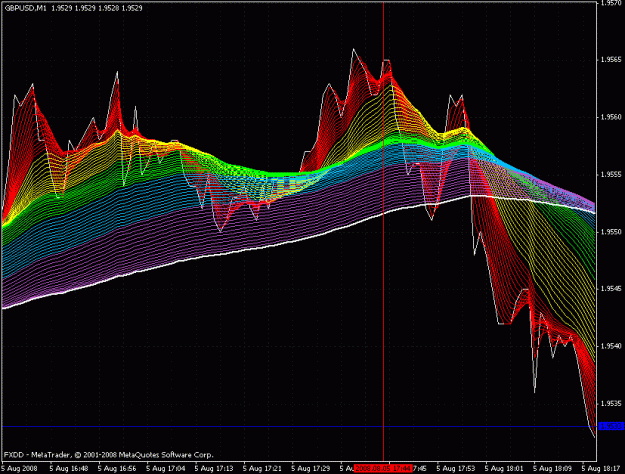Click the 1.9565 price axis label
625x474 pixels.
tap(611, 60)
